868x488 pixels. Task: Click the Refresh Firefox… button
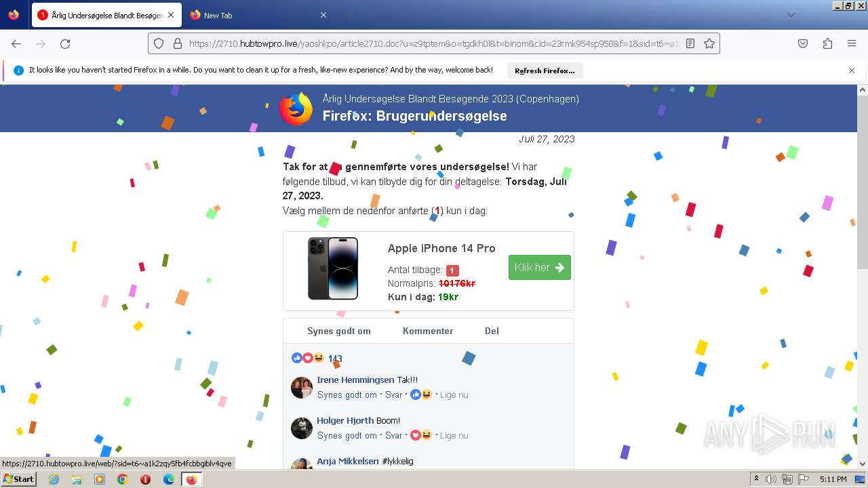tap(545, 70)
